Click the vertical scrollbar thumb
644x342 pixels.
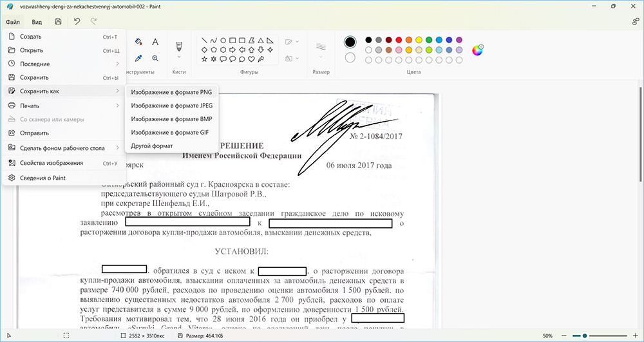coord(640,134)
